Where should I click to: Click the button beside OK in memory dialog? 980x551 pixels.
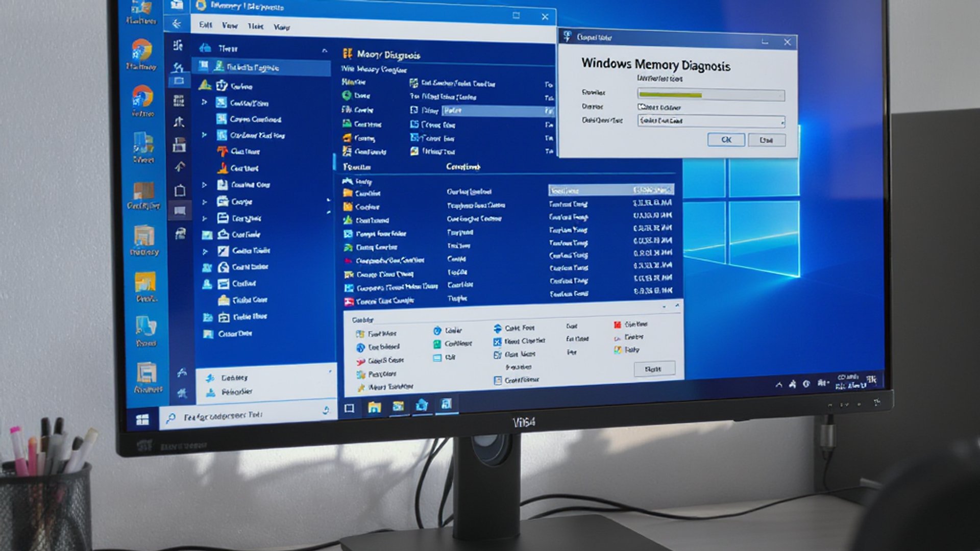[x=766, y=140]
